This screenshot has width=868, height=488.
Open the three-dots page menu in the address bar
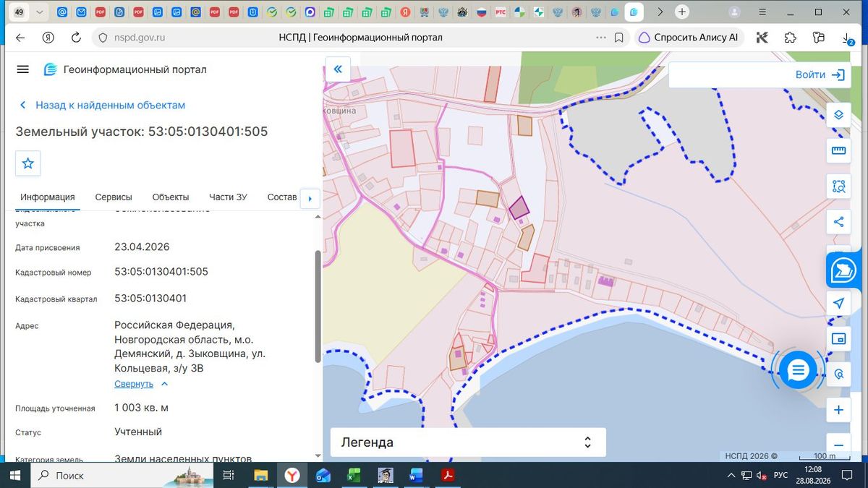[600, 38]
